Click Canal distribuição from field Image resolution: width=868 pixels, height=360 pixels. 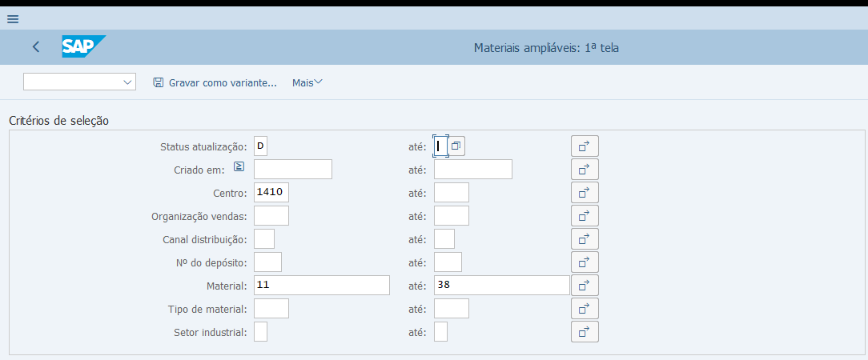(x=264, y=239)
